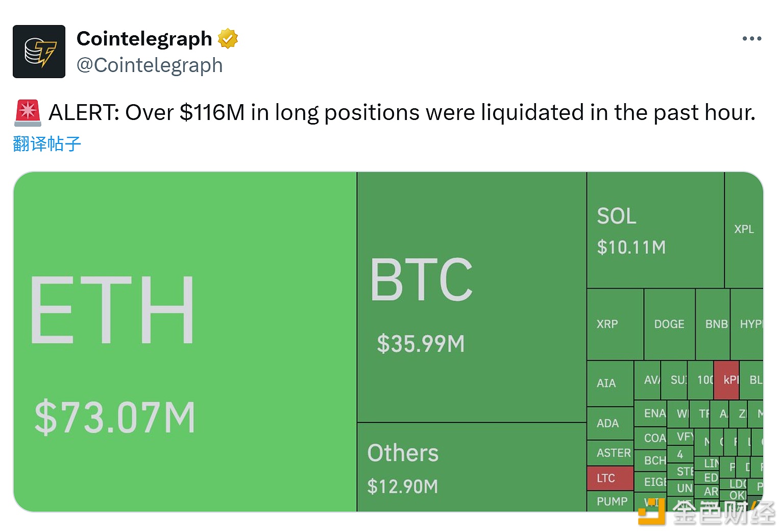Select the AIA tile
This screenshot has height=532, width=782.
click(610, 383)
